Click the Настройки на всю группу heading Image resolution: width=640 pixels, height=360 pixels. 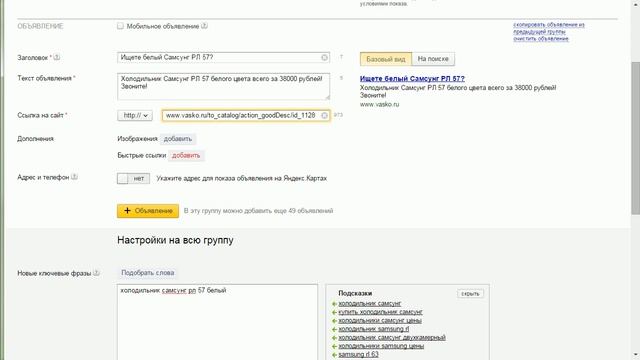(175, 240)
